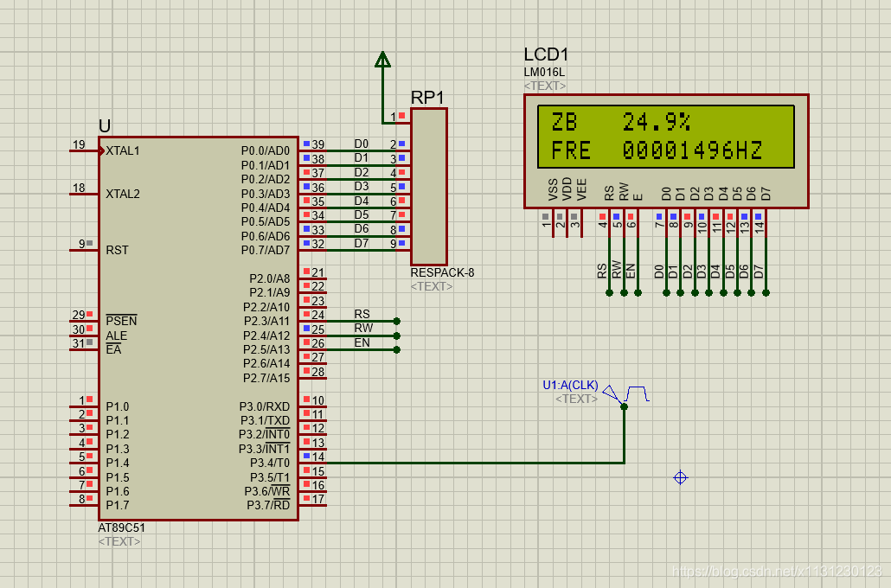
Task: Click the RP1 reference label
Action: pyautogui.click(x=427, y=98)
